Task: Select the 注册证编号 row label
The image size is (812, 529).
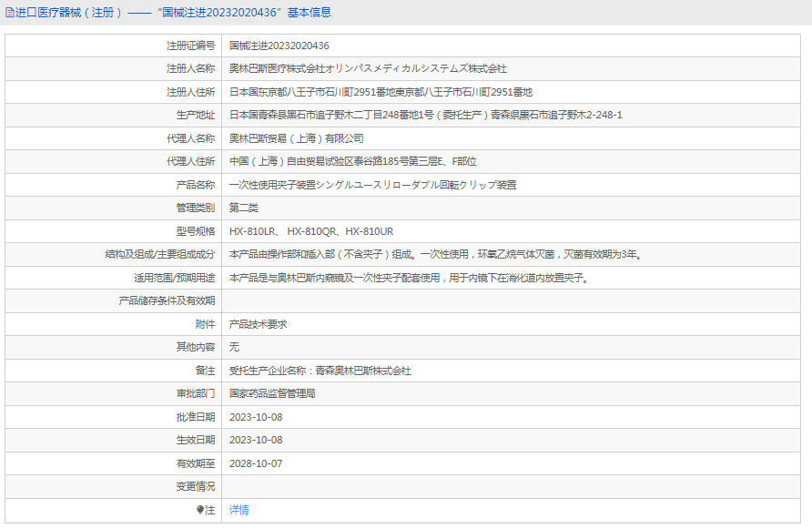Action: point(190,46)
